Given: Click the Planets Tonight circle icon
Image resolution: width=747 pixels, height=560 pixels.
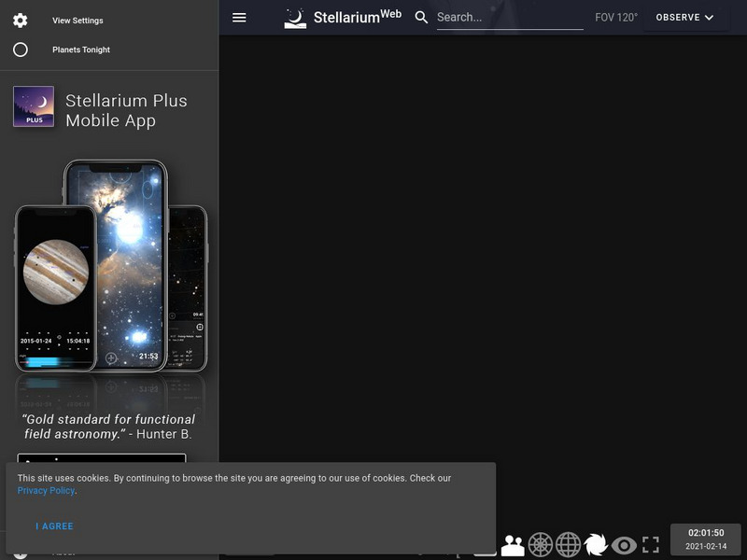Looking at the screenshot, I should click(x=21, y=49).
